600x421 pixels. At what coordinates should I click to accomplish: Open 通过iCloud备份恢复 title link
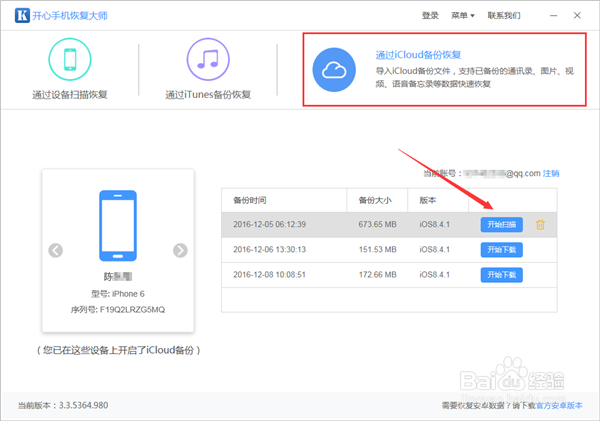[418, 55]
